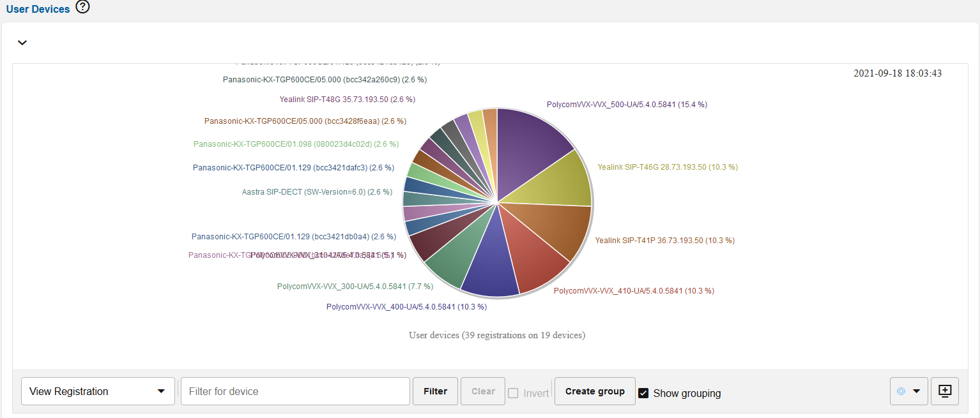Click the Panasonic label with bcc3421db0a4

294,237
